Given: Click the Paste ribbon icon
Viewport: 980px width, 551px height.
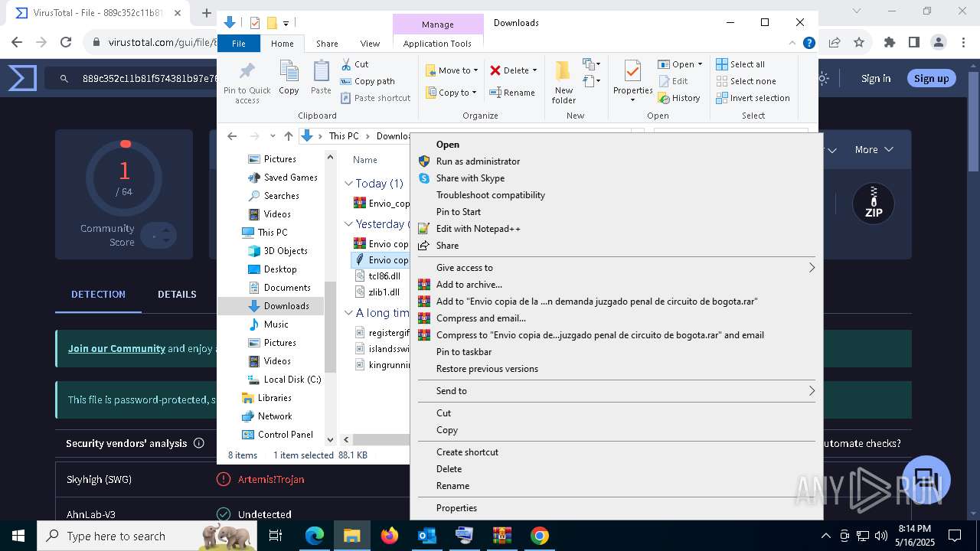Looking at the screenshot, I should [321, 78].
